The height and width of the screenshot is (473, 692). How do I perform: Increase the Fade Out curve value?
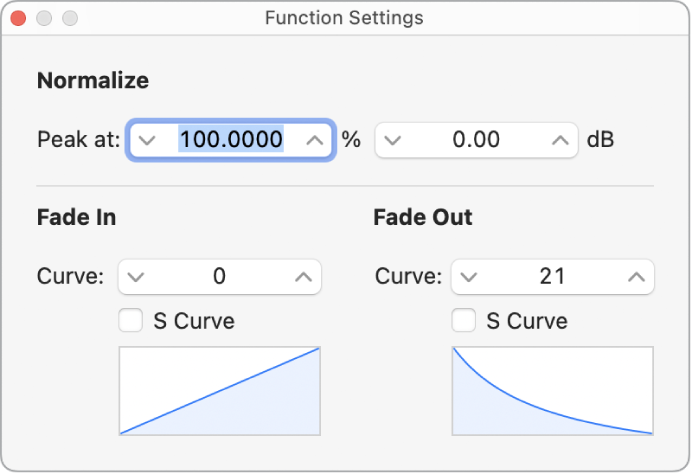coord(636,277)
